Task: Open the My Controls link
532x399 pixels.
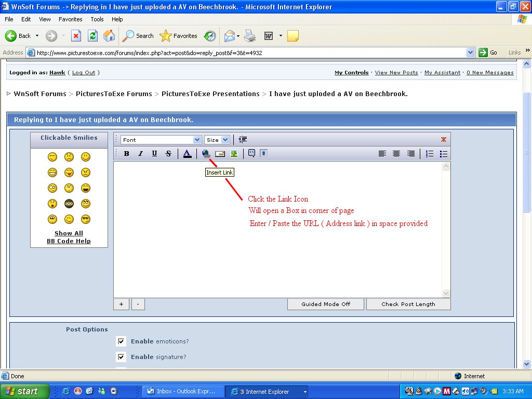Action: pos(352,73)
